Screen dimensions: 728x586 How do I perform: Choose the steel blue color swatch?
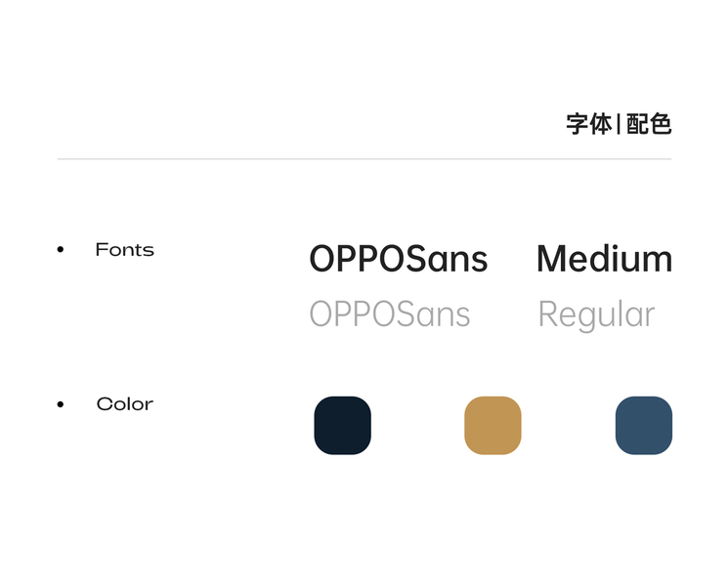click(644, 426)
